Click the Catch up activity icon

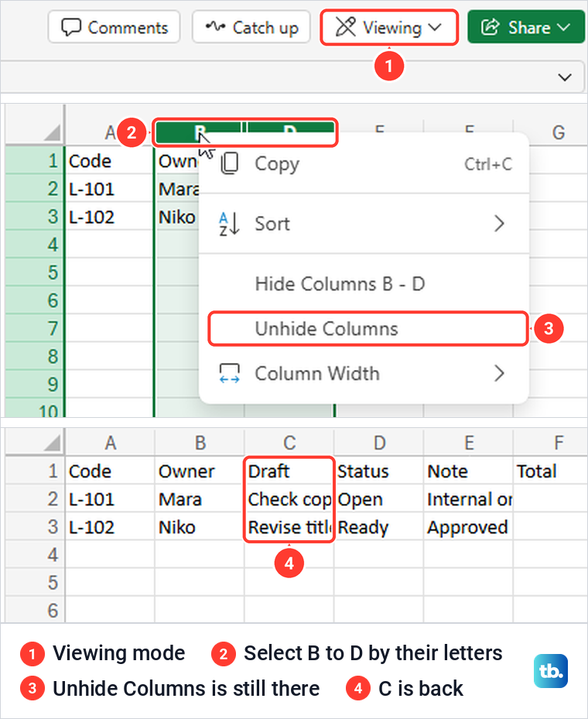tap(215, 26)
